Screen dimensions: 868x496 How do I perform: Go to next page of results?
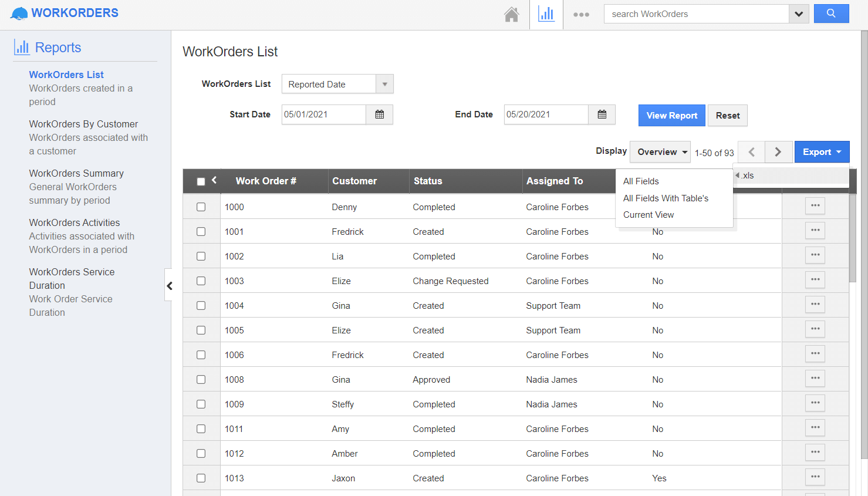(778, 151)
